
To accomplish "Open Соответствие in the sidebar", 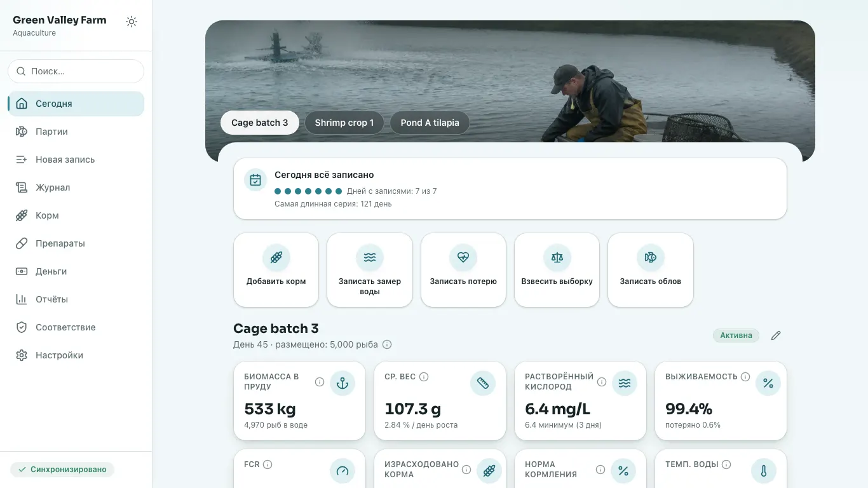I will [76, 327].
